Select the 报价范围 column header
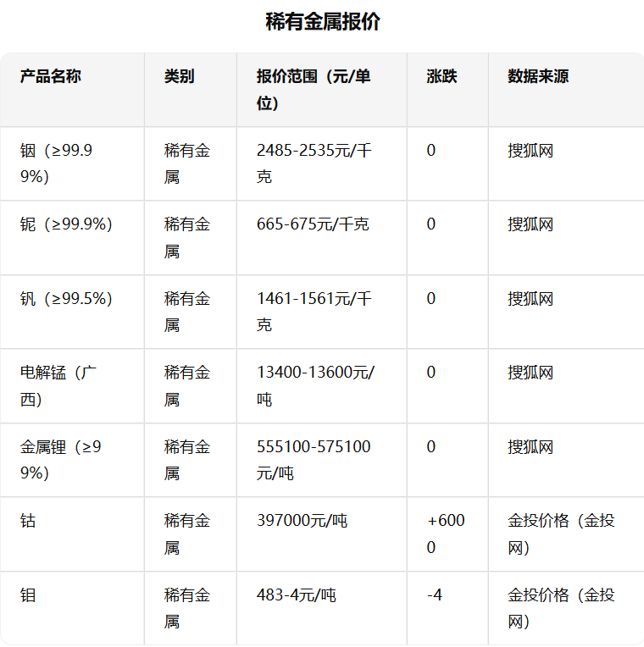The image size is (644, 647). [314, 89]
